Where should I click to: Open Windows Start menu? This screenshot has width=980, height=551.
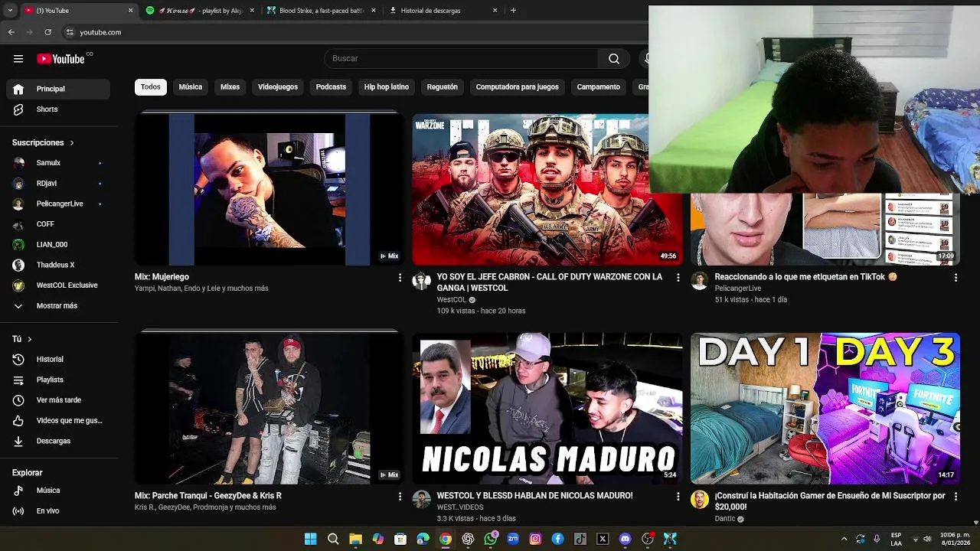tap(310, 539)
